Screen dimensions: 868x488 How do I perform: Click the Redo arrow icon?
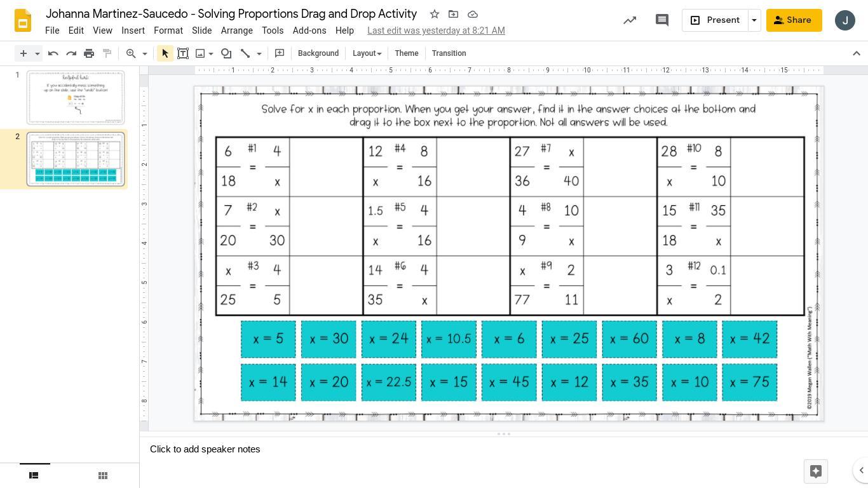pos(71,53)
